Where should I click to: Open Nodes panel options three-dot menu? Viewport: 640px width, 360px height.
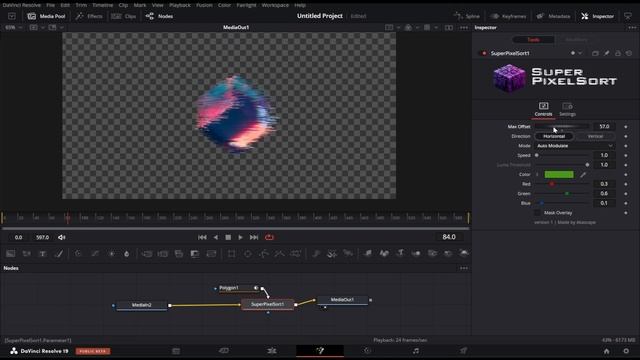click(464, 268)
